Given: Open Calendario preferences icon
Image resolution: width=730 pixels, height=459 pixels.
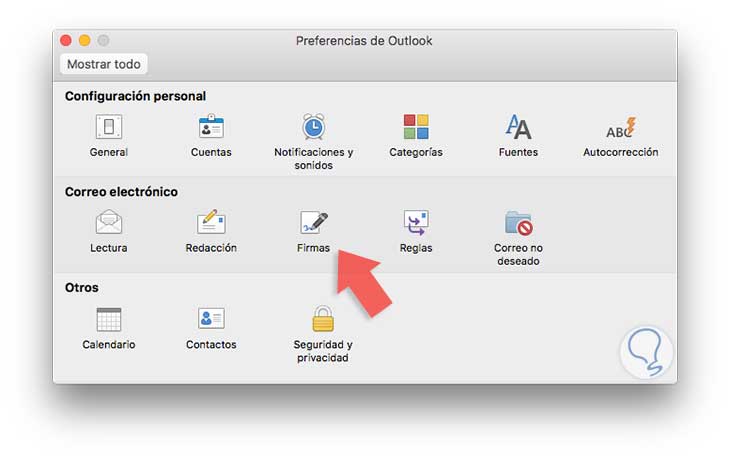Looking at the screenshot, I should tap(108, 319).
